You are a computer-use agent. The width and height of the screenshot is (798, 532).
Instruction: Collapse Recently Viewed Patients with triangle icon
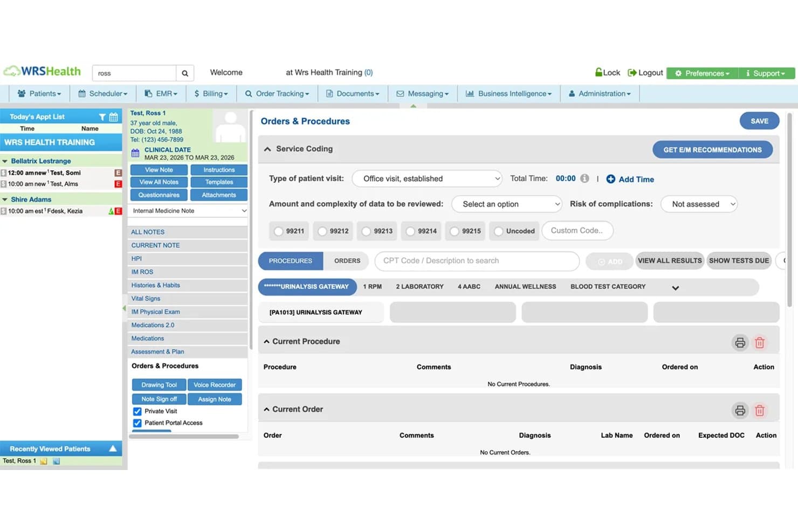[113, 448]
